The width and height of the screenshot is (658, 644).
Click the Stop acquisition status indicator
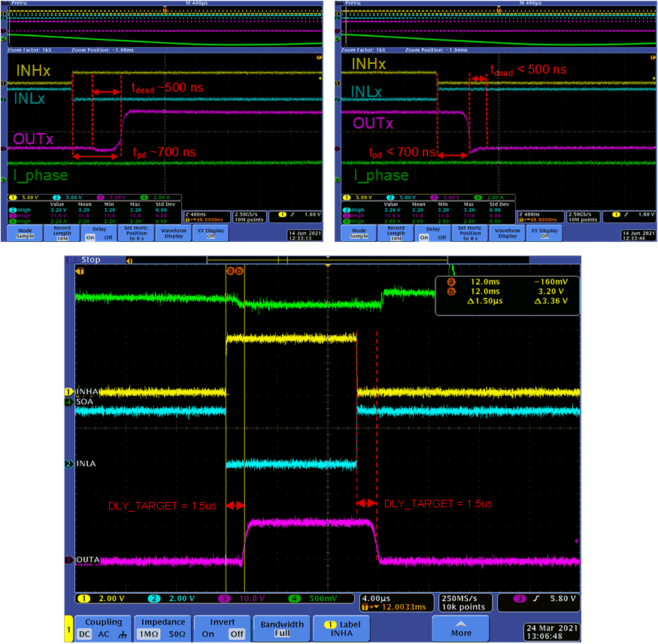pos(90,259)
